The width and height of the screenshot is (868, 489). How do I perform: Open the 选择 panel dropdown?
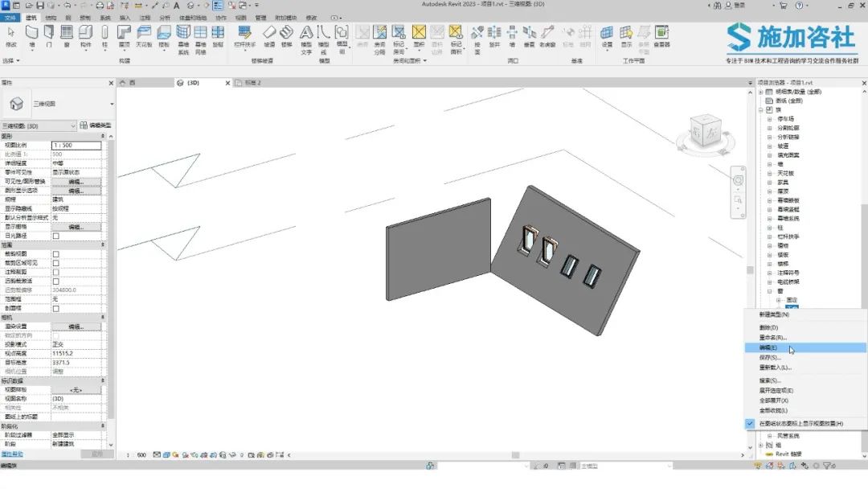pyautogui.click(x=11, y=61)
